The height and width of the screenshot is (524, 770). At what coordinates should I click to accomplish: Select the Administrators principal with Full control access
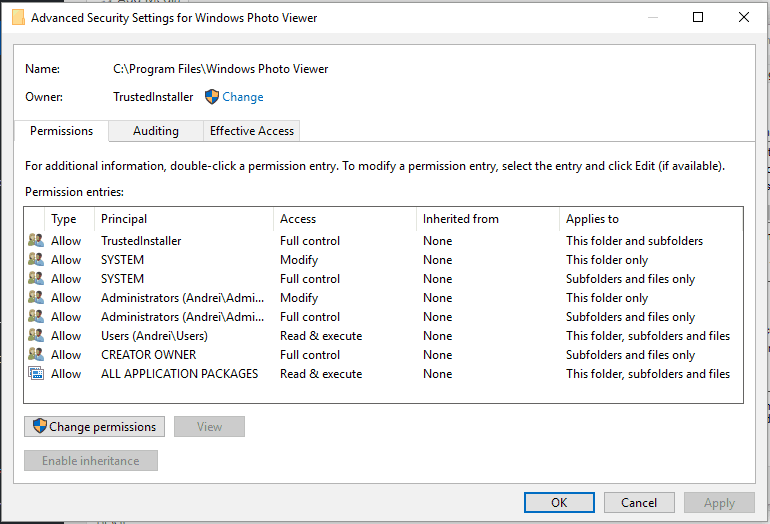point(182,317)
